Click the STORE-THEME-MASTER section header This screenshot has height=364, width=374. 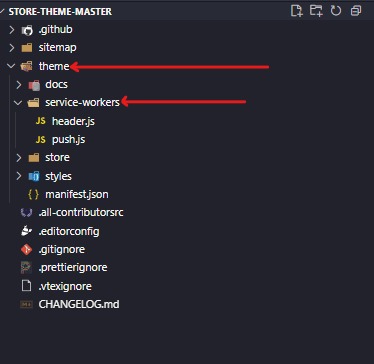[60, 12]
